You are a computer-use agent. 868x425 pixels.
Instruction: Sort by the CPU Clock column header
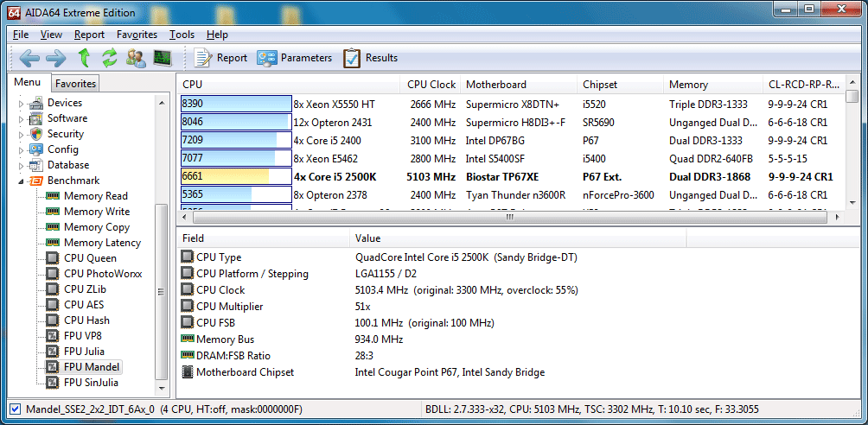pos(431,85)
